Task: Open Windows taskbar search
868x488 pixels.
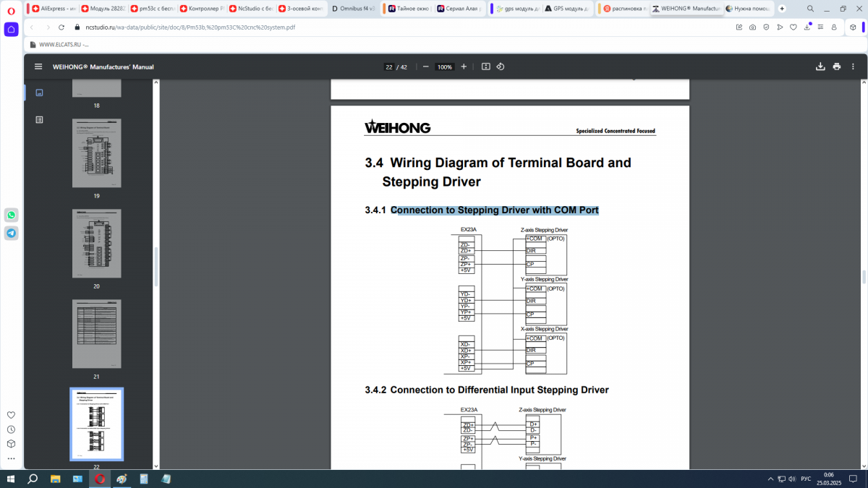Action: click(x=33, y=479)
